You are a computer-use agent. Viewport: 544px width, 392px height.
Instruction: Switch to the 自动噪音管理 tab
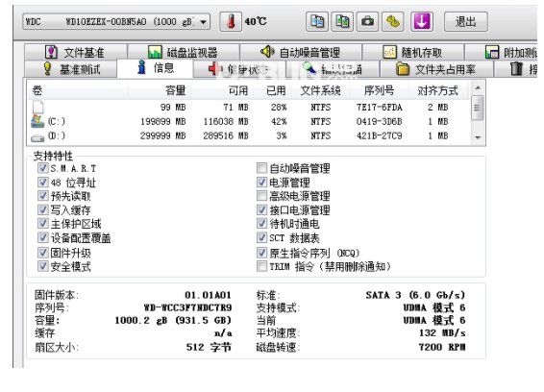[301, 52]
